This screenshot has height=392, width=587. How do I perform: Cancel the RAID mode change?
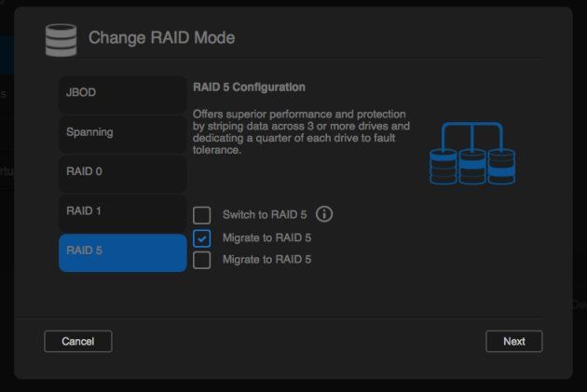click(78, 341)
